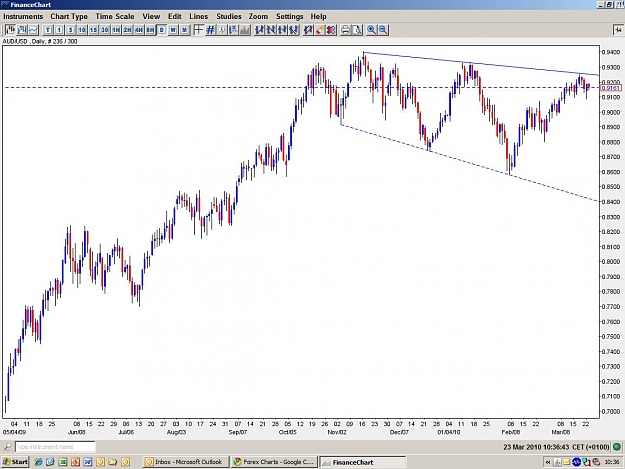Click the list-with-arrow toolbar icon
This screenshot has height=469, width=625.
pos(233,30)
